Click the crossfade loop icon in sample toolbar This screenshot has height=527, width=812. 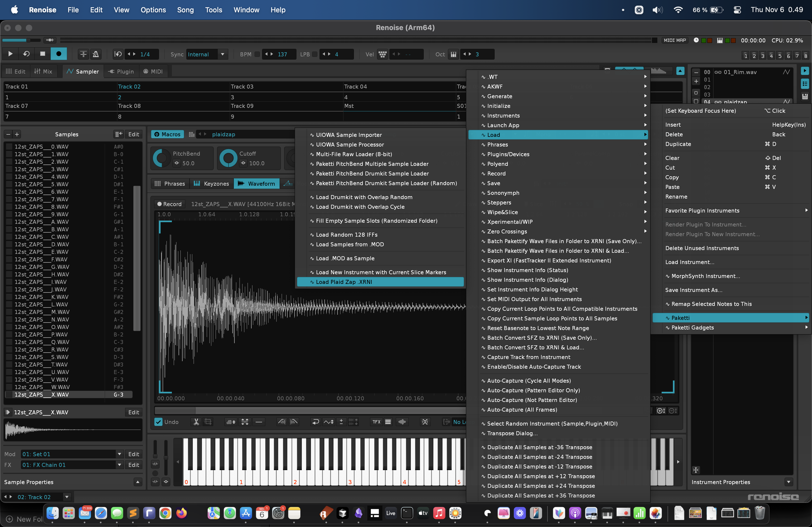click(x=425, y=422)
